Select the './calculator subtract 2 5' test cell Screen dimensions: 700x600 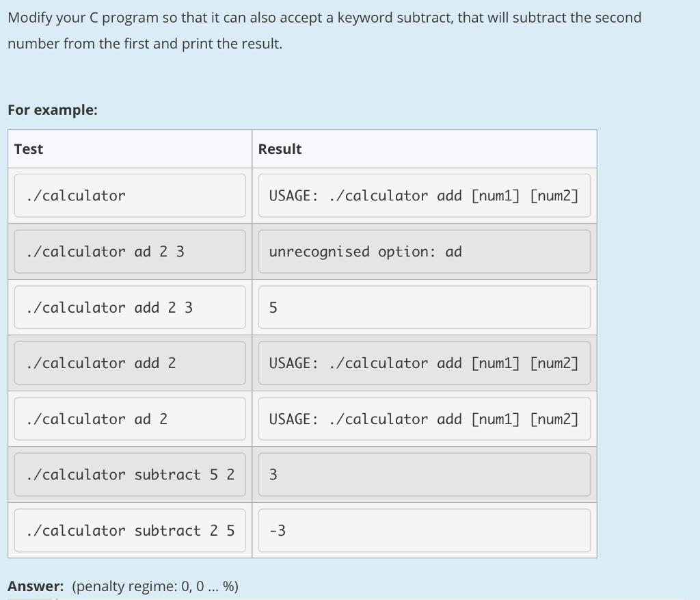coord(130,530)
